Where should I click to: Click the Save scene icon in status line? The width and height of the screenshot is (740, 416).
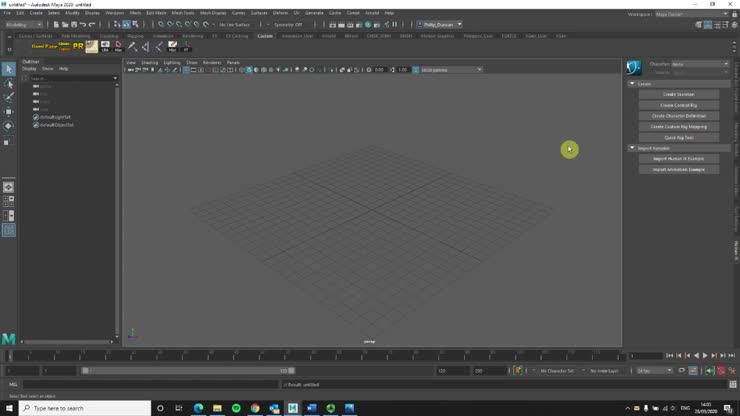click(x=73, y=24)
